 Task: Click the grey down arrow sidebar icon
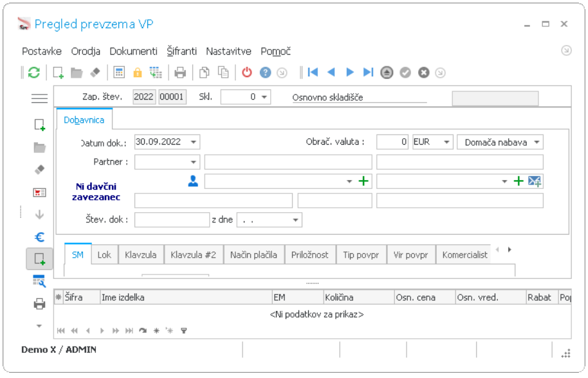click(x=39, y=215)
